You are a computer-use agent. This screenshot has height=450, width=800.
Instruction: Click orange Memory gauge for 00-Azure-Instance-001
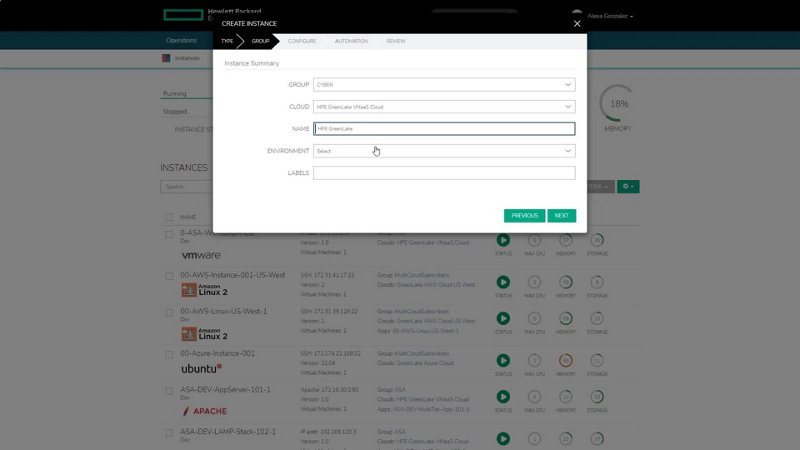565,360
